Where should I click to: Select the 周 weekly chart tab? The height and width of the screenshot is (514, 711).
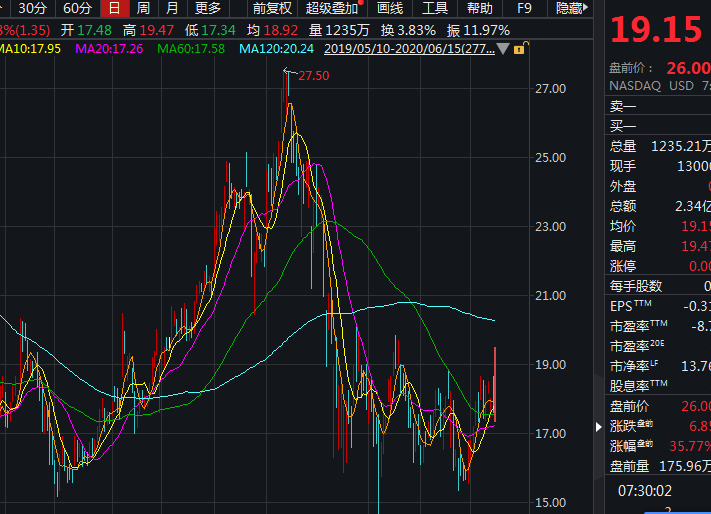(x=143, y=8)
